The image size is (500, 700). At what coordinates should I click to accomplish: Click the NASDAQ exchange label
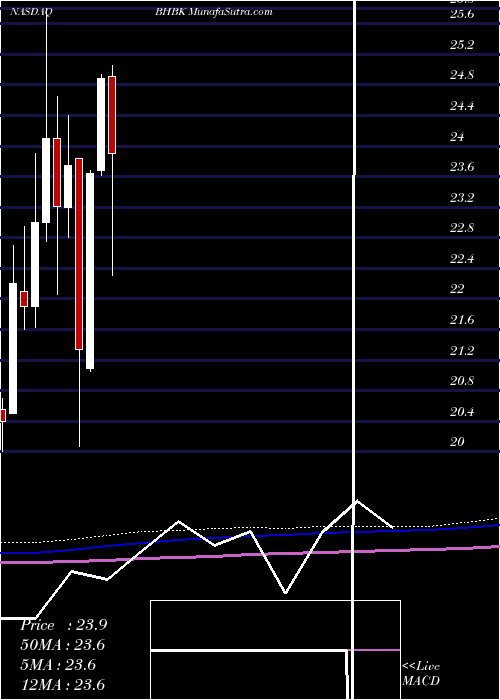(x=31, y=12)
